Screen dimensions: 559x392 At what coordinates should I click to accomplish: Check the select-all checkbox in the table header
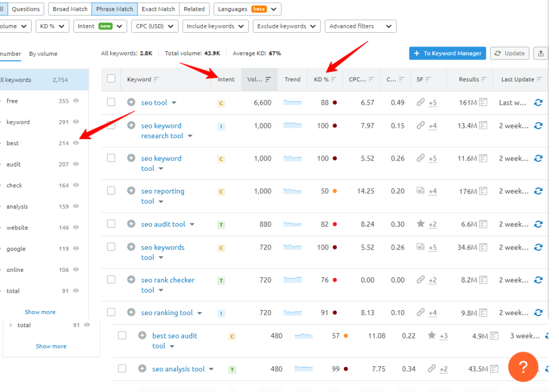[x=111, y=78]
